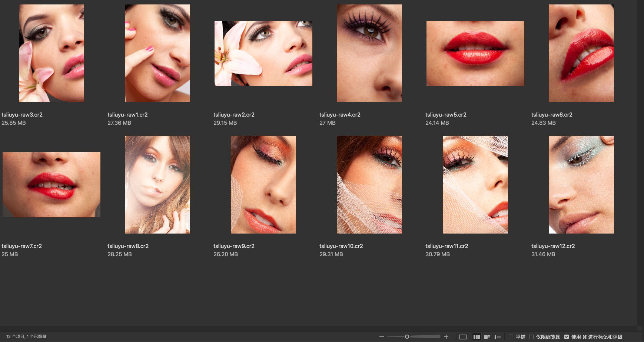Select the eye close-up tsliuyu-raw4.cr2
The height and width of the screenshot is (342, 644).
click(x=369, y=53)
